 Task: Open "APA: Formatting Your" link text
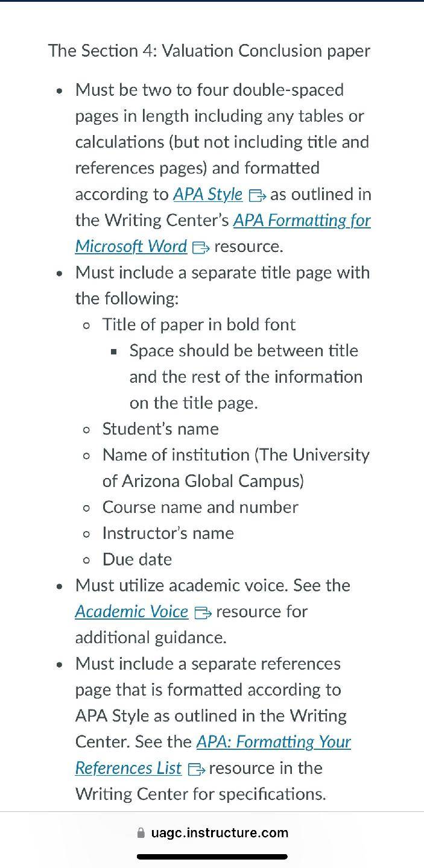[274, 741]
